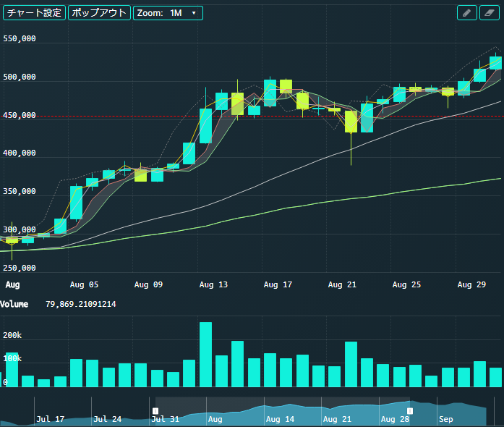Grab the right navigator range handle
Viewport: 504px width, 427px height.
(x=410, y=411)
